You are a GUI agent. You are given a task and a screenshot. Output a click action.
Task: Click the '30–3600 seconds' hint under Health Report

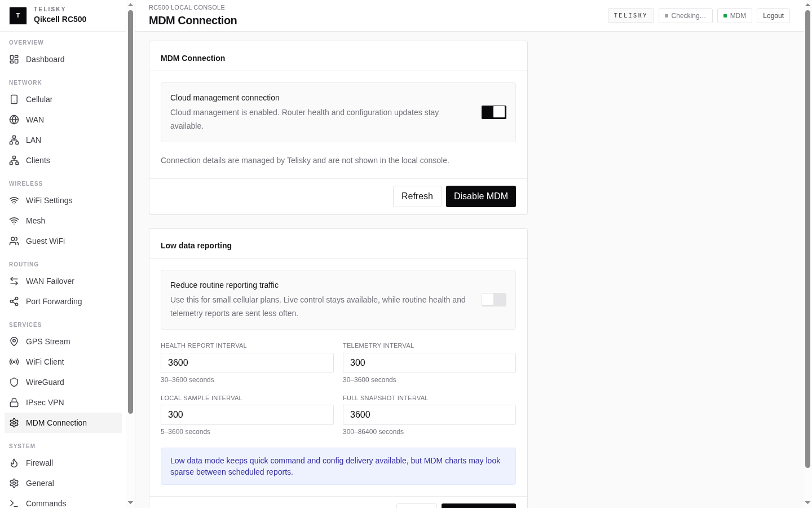coord(187,380)
